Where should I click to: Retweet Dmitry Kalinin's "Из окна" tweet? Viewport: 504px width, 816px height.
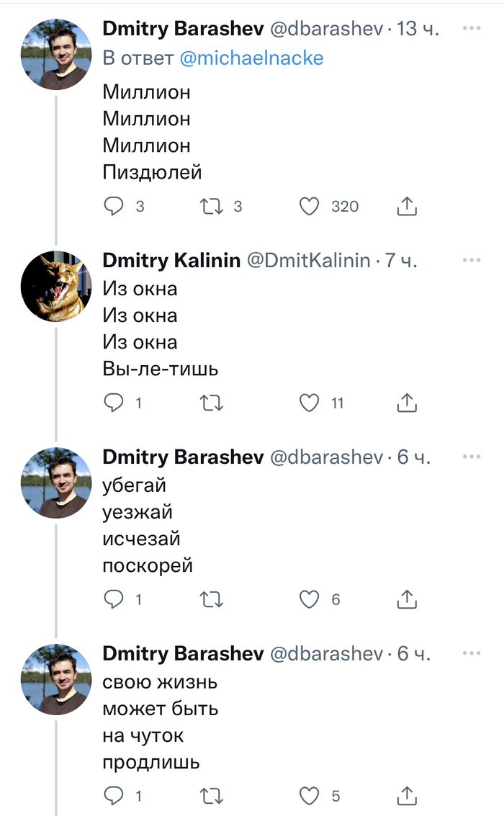(x=212, y=403)
